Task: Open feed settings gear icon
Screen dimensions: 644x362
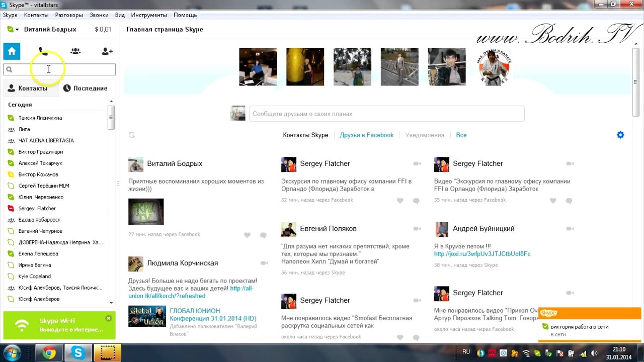Action: point(620,135)
